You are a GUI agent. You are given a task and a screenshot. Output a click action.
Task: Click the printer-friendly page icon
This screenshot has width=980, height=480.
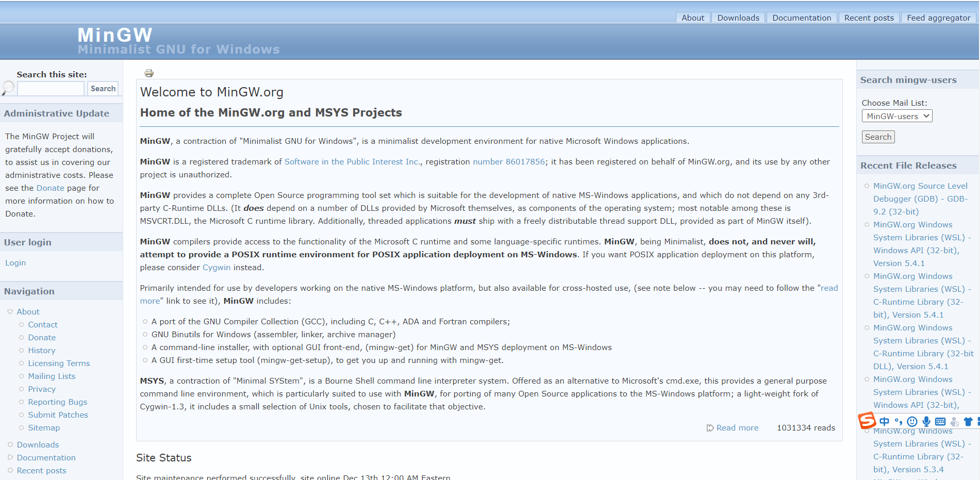point(149,73)
